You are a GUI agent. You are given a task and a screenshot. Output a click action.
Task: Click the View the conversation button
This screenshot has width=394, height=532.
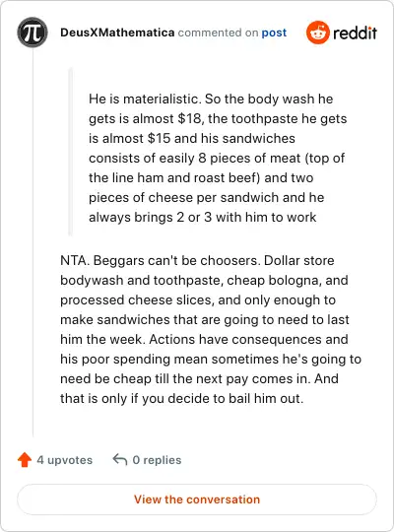pyautogui.click(x=197, y=499)
